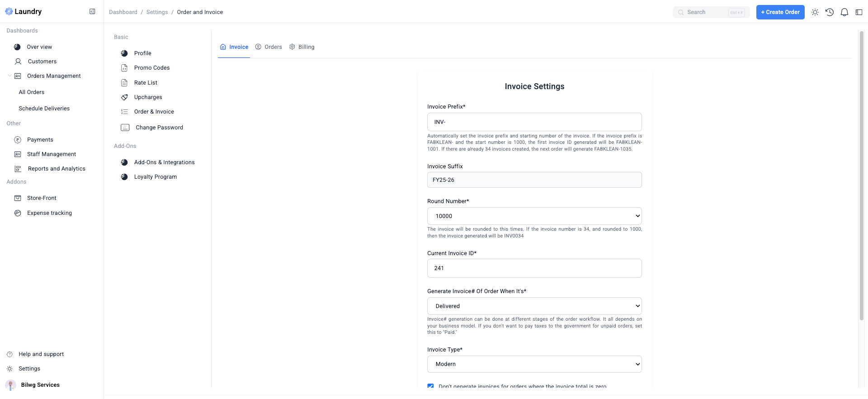Open notifications bell icon
The width and height of the screenshot is (868, 399).
pos(844,12)
